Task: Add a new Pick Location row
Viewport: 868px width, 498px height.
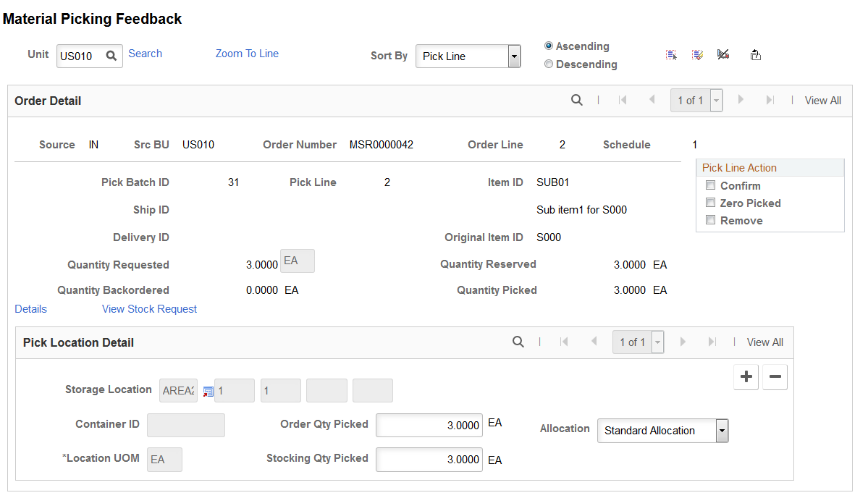Action: coord(746,377)
